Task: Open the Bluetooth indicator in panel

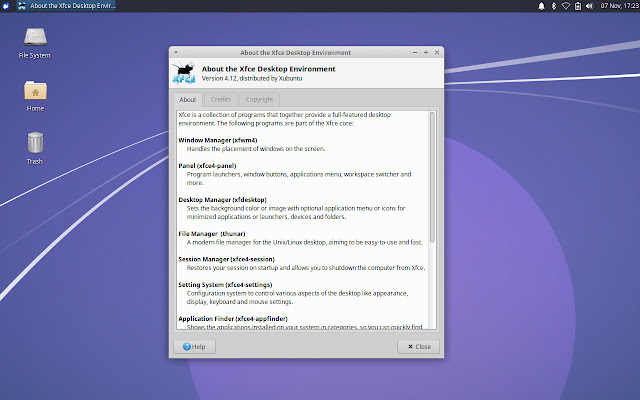Action: point(554,6)
